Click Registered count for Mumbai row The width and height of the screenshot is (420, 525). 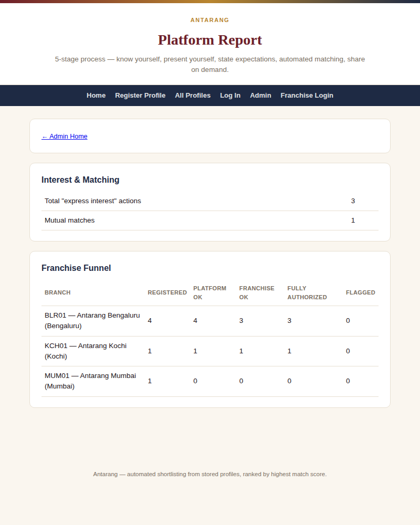150,381
